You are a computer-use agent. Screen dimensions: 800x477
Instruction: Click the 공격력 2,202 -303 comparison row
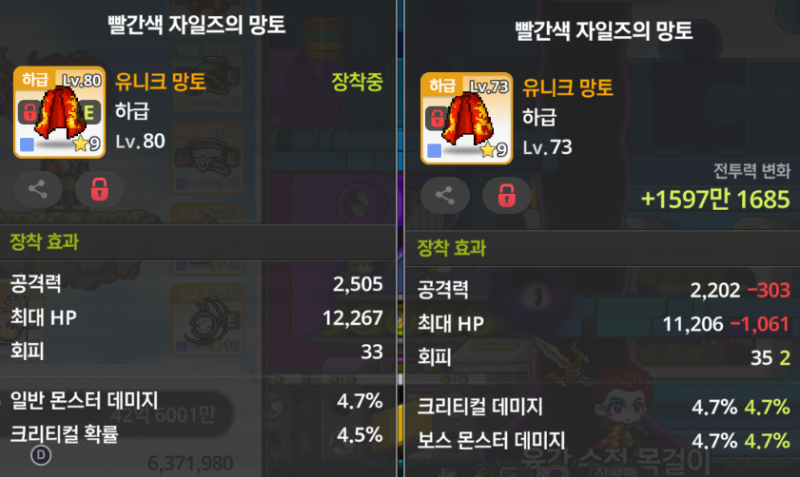click(603, 290)
